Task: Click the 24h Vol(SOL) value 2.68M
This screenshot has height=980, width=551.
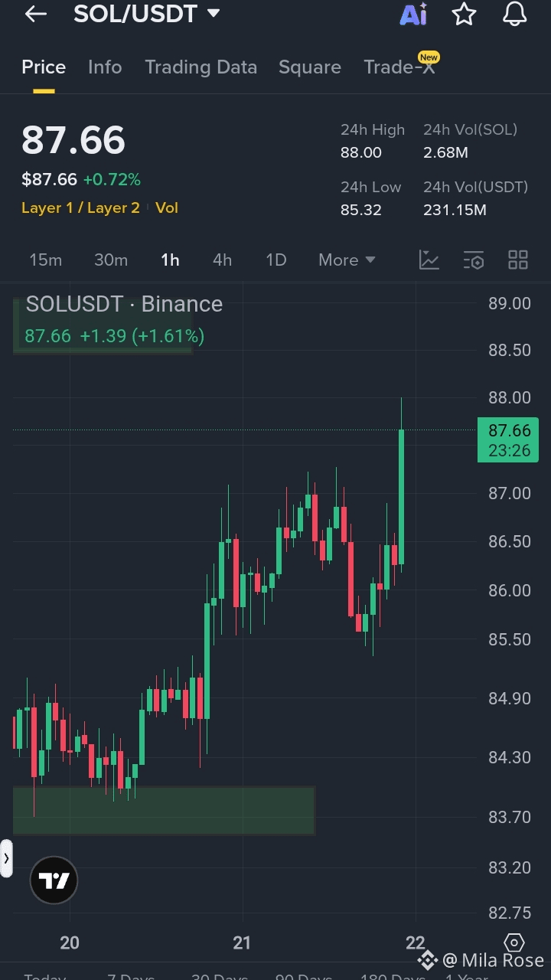Action: (445, 152)
